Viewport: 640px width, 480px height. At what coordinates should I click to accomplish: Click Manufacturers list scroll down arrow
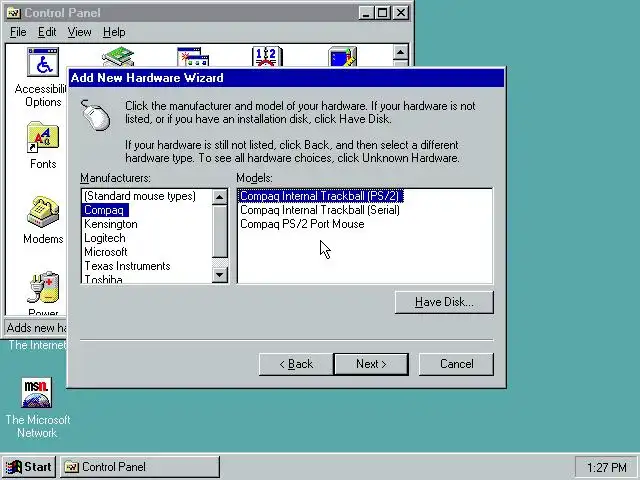point(220,275)
